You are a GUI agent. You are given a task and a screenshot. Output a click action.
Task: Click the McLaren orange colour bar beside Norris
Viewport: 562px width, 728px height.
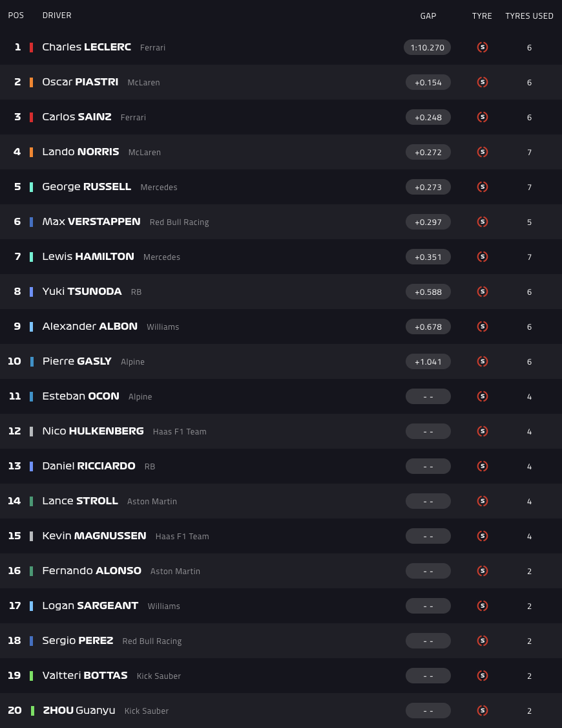click(31, 152)
